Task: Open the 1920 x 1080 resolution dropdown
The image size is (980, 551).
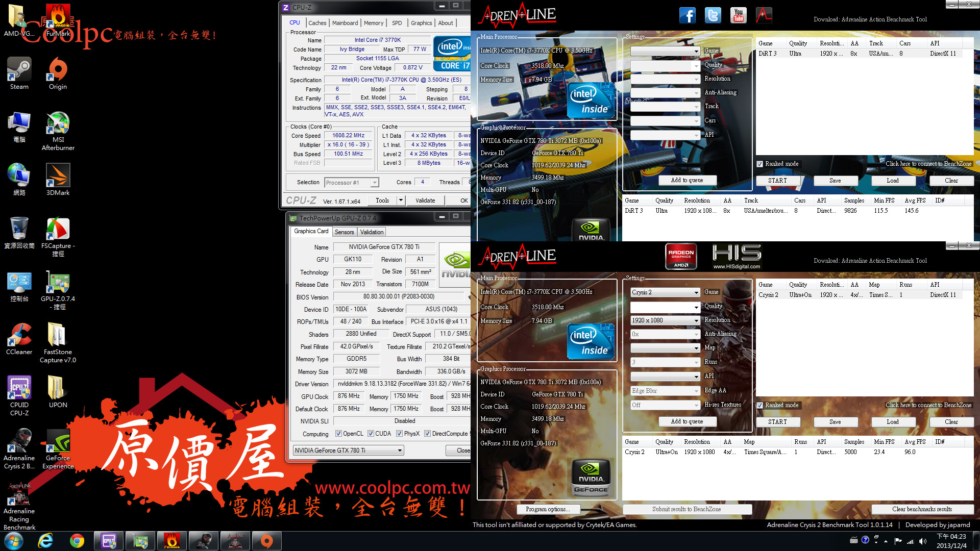Action: [x=665, y=320]
